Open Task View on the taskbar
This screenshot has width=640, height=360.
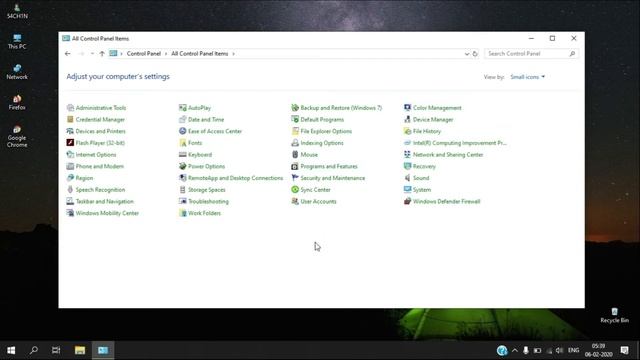point(56,350)
